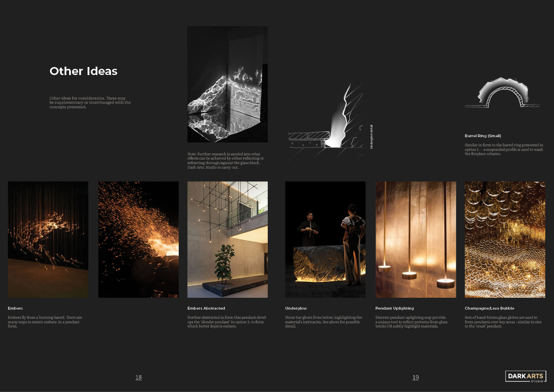Open the concrete atrium with tree photo
The width and height of the screenshot is (554, 392).
227,239
